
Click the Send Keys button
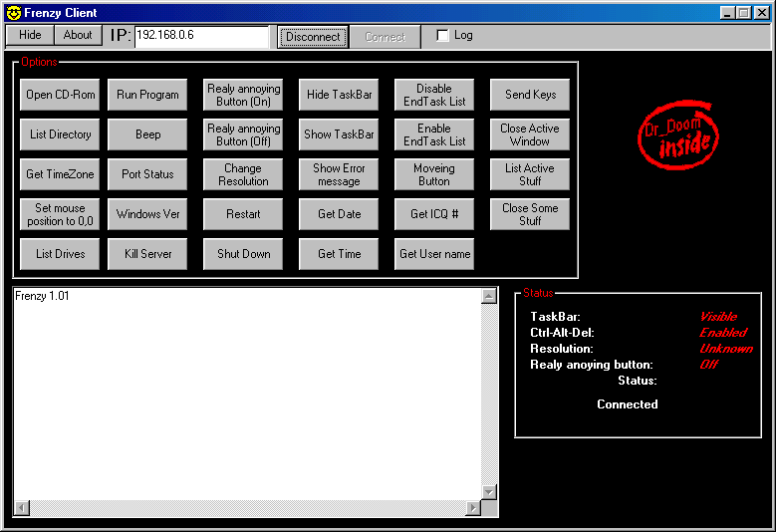click(x=530, y=95)
